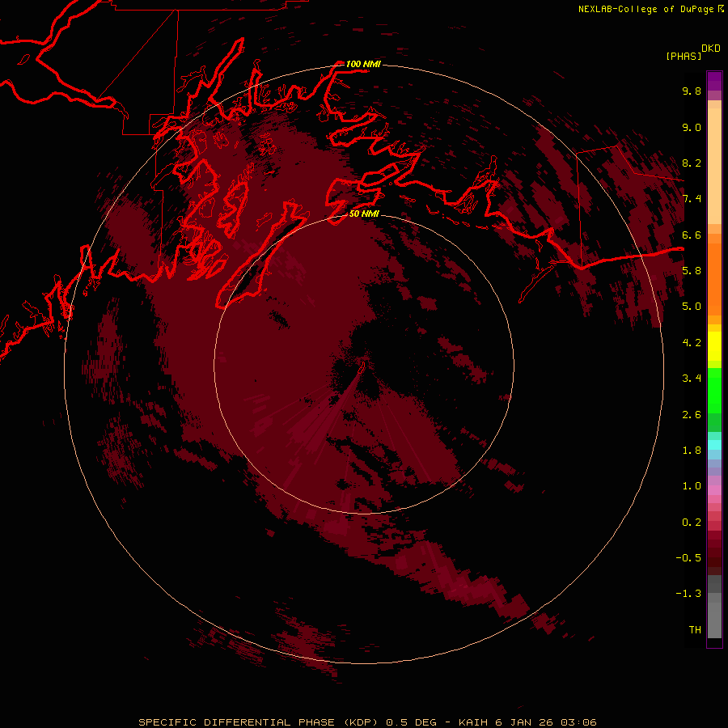Select the 2.6 scale value
This screenshot has width=728, height=728.
(x=692, y=415)
